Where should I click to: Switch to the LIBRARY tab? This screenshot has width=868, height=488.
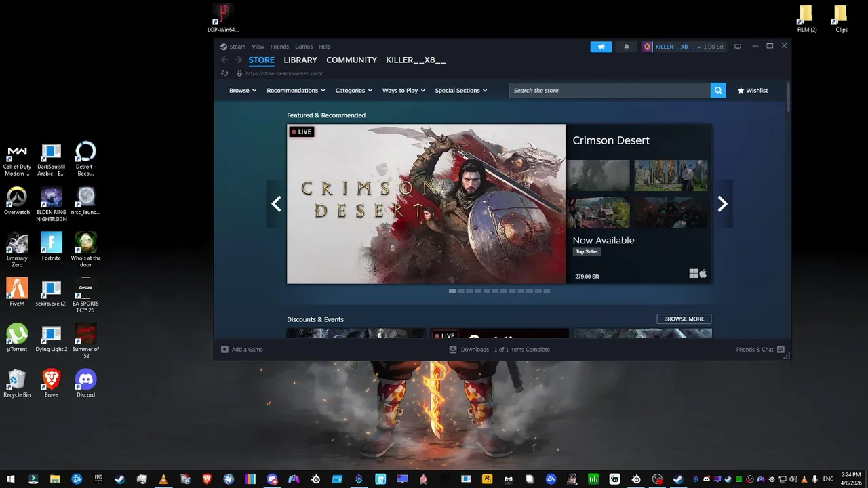[300, 60]
